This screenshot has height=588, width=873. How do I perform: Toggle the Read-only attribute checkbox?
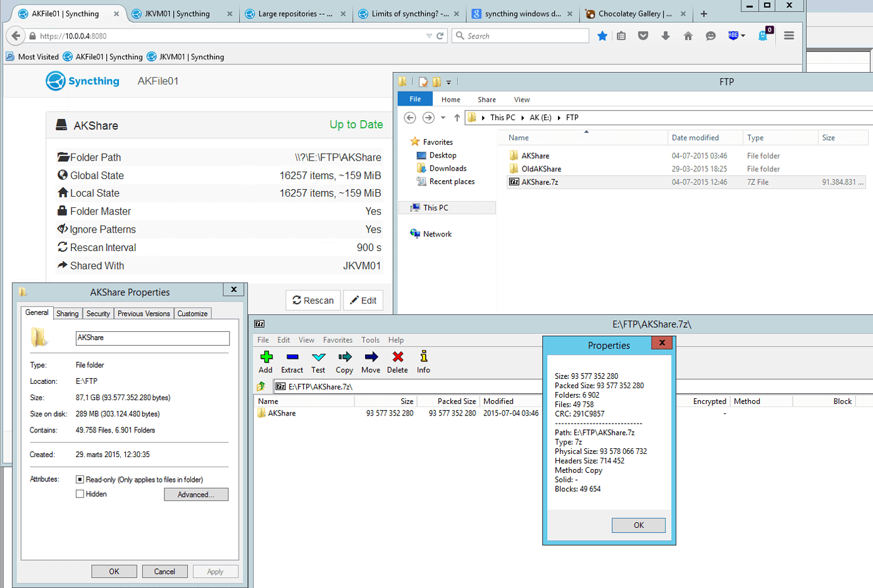pyautogui.click(x=80, y=480)
